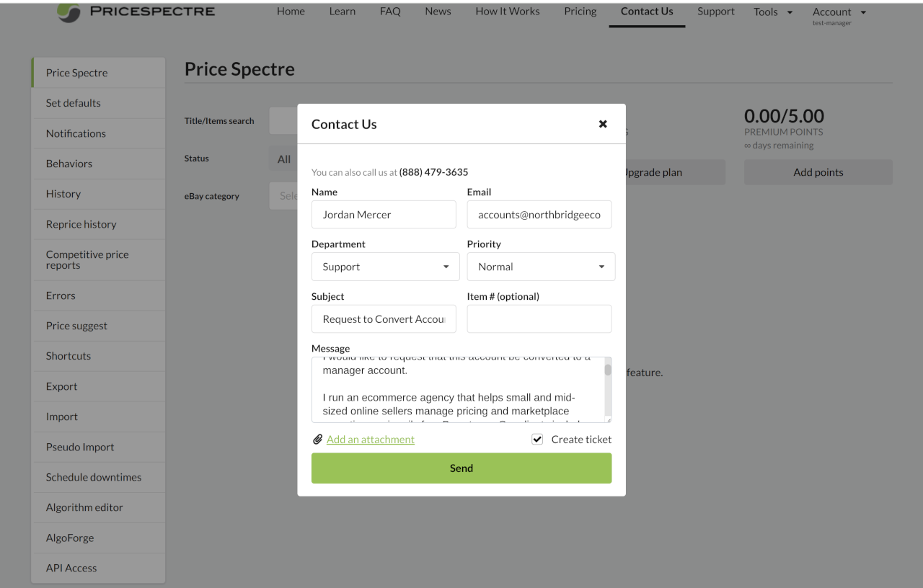Click inside the Name input field

383,214
